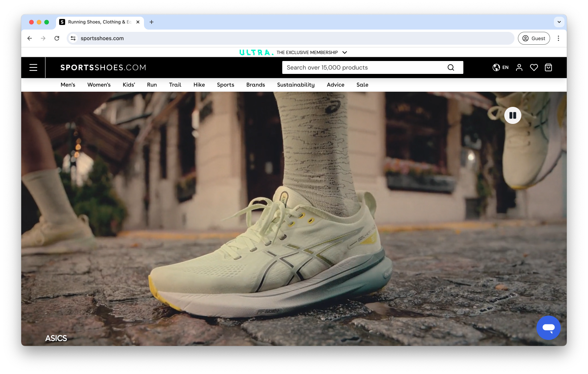Open the account profile icon
The image size is (588, 374).
pyautogui.click(x=519, y=67)
